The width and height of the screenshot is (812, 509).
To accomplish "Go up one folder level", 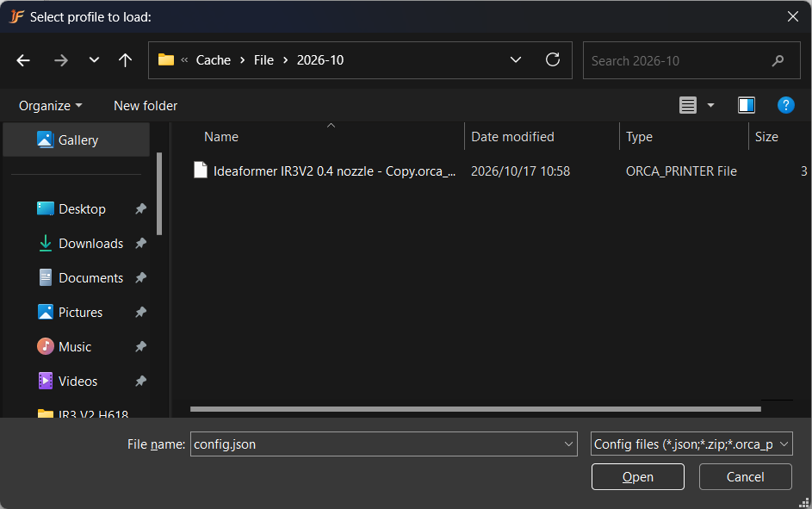I will click(x=125, y=60).
